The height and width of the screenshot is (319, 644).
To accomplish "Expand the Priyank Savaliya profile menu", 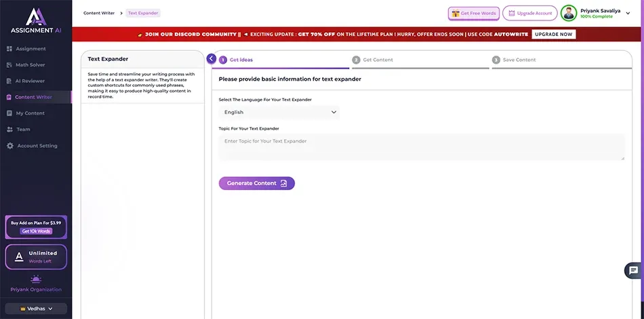I will 627,14.
